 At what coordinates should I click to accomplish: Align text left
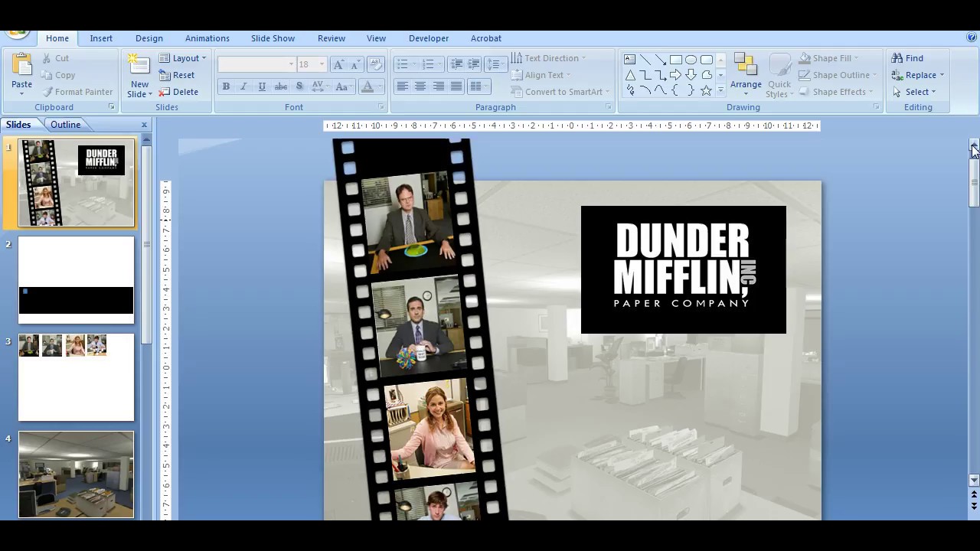click(402, 86)
